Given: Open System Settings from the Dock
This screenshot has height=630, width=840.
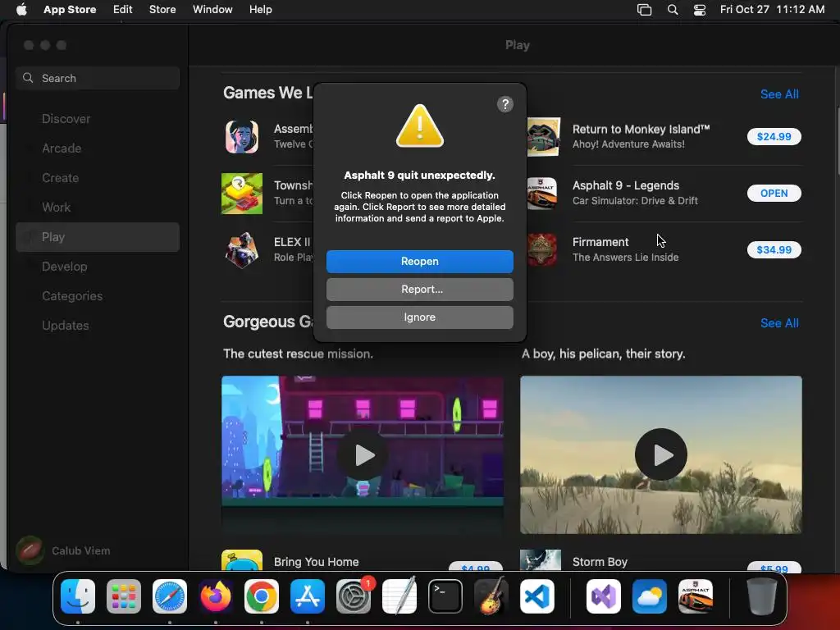Looking at the screenshot, I should (354, 596).
